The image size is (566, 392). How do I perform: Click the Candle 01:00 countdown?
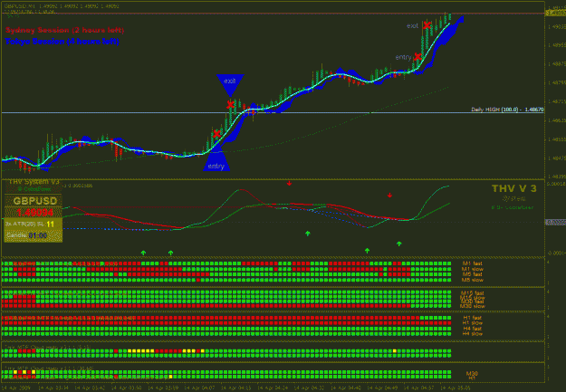(27, 235)
